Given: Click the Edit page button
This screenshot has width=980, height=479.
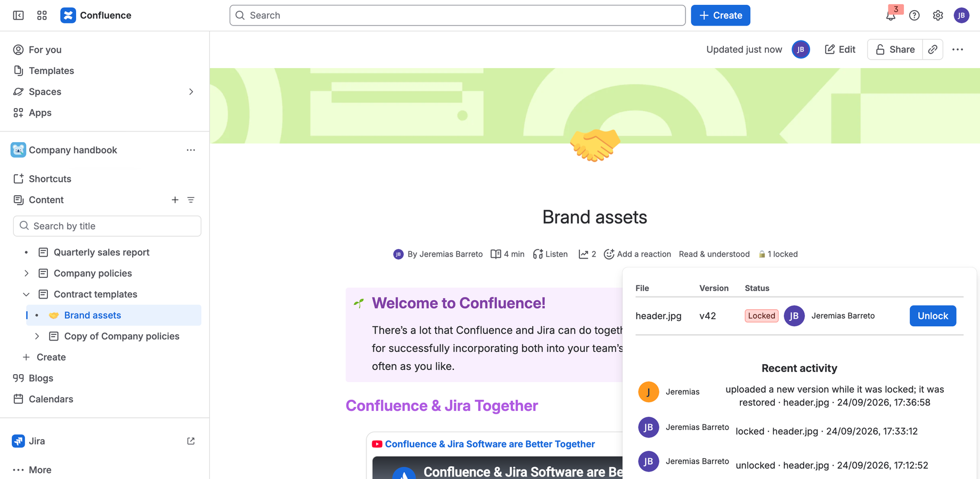Looking at the screenshot, I should click(840, 49).
